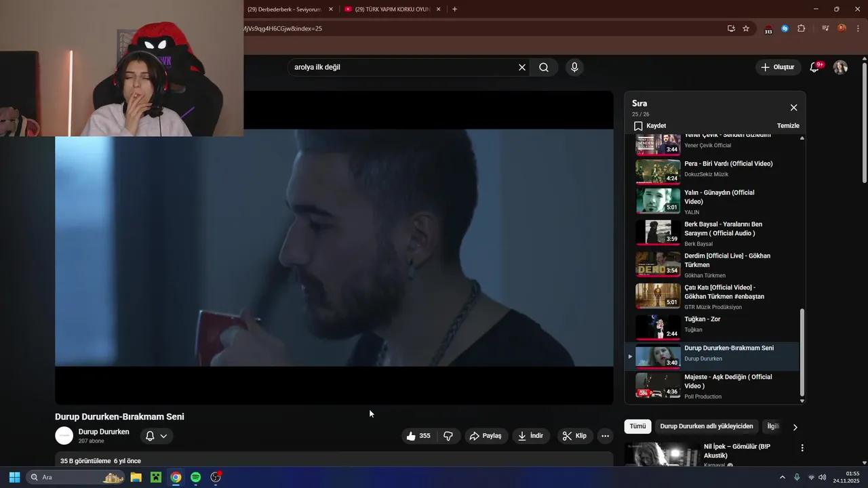
Task: Start voice search with microphone icon
Action: click(574, 67)
